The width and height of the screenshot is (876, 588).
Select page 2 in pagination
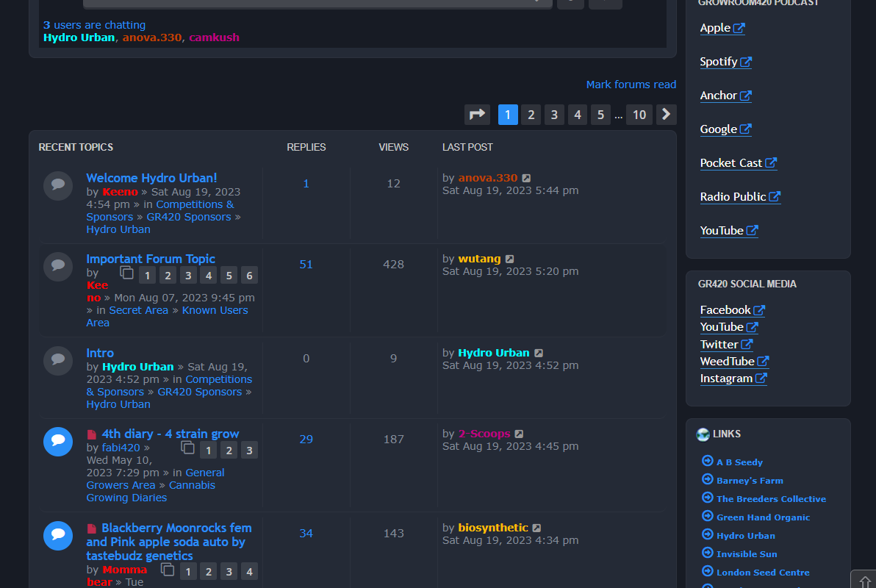(531, 115)
